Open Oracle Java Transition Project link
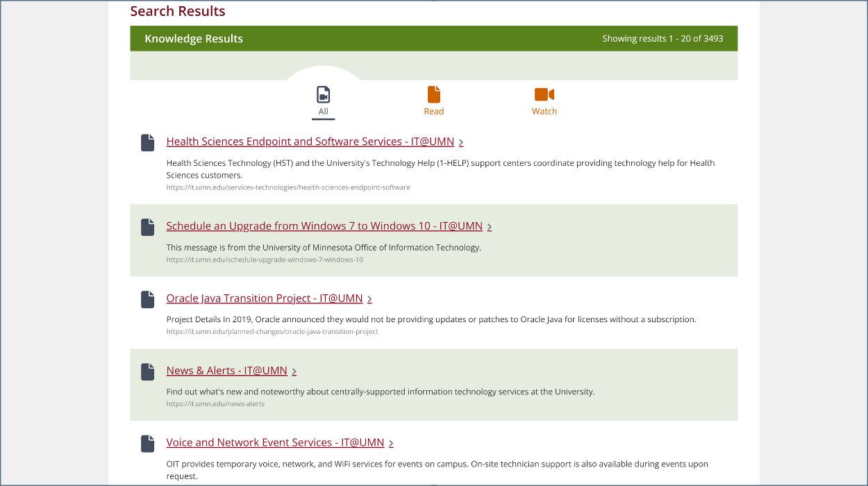868x486 pixels. point(265,299)
